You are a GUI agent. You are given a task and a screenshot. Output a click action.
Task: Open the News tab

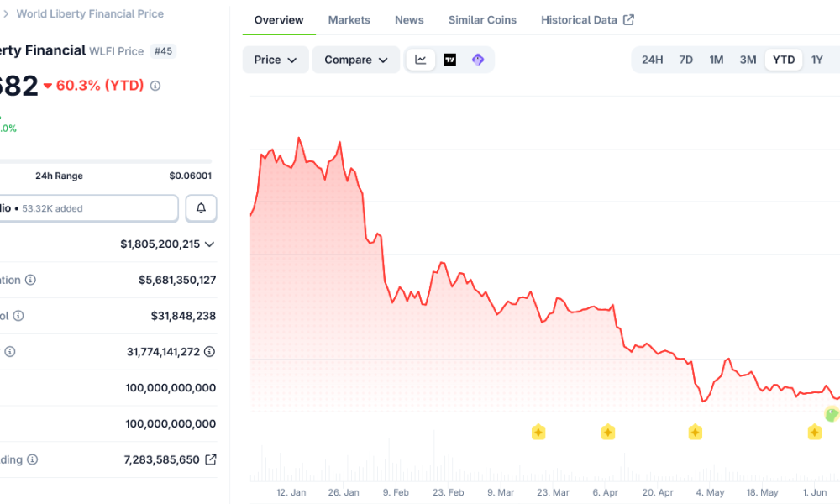409,20
